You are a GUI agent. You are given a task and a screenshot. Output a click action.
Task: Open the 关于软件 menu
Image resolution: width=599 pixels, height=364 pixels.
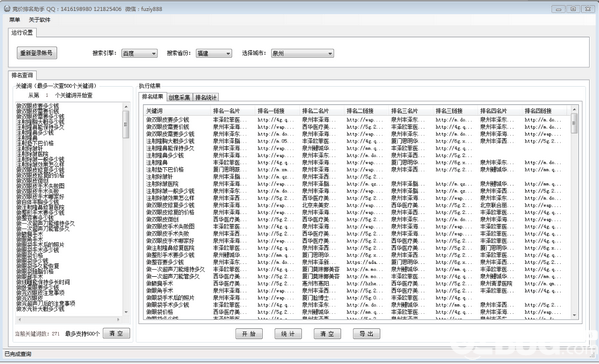(39, 20)
